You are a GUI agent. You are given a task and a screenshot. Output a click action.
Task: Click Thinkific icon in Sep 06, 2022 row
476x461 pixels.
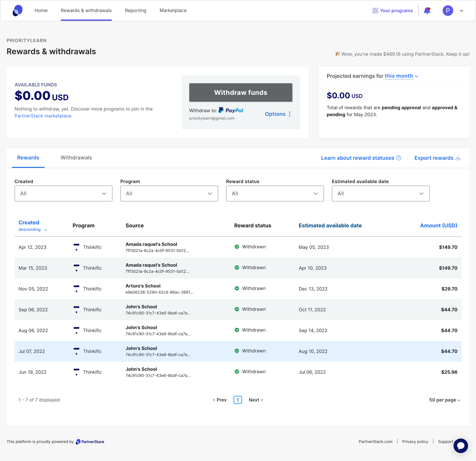point(77,309)
